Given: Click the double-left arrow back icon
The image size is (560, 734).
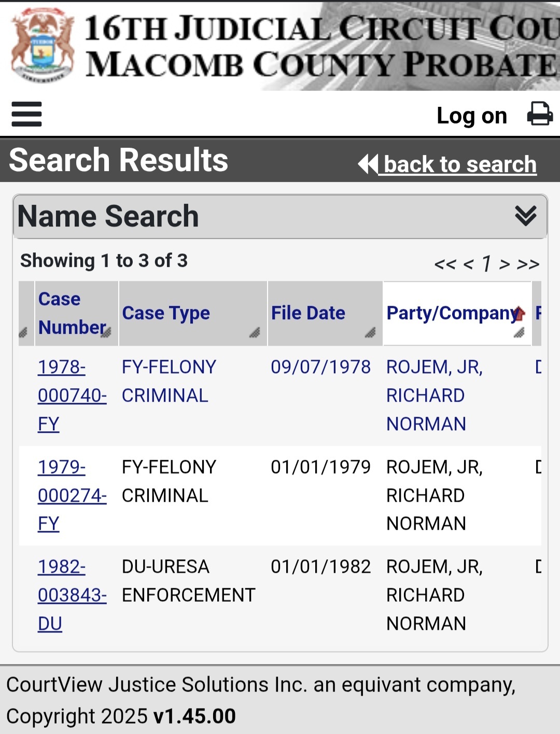Looking at the screenshot, I should pos(368,164).
